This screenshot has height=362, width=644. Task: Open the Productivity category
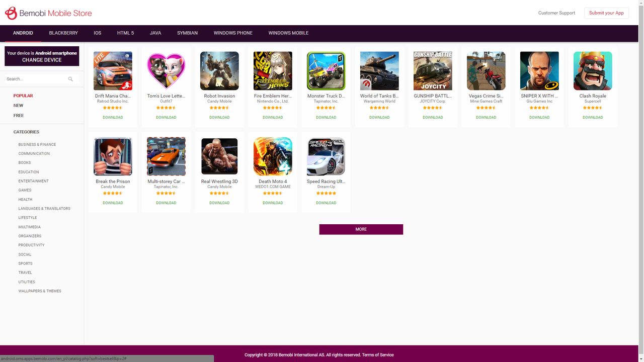[x=31, y=245]
